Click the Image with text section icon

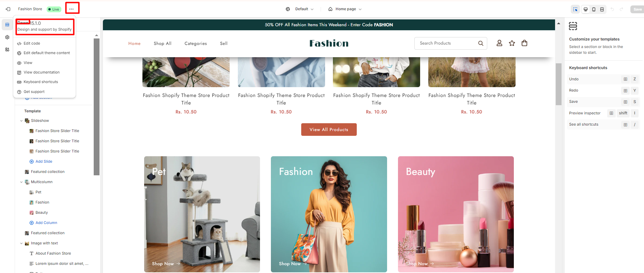pos(27,243)
